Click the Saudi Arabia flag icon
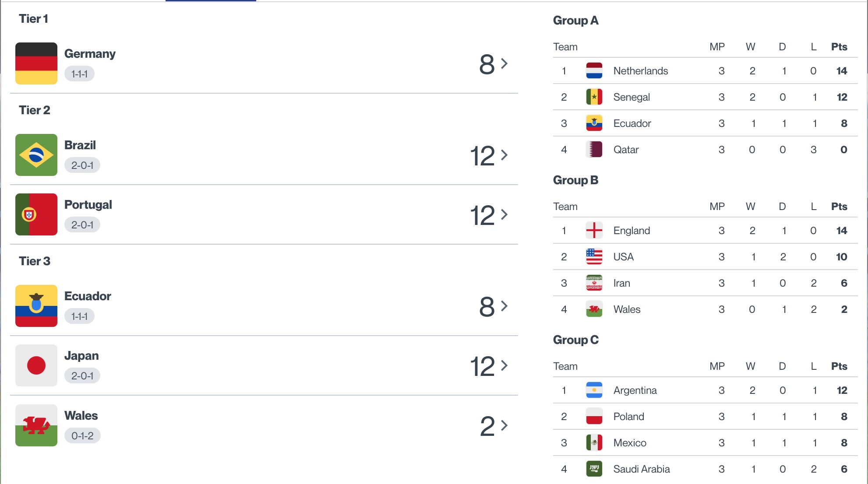This screenshot has height=484, width=868. pos(594,469)
